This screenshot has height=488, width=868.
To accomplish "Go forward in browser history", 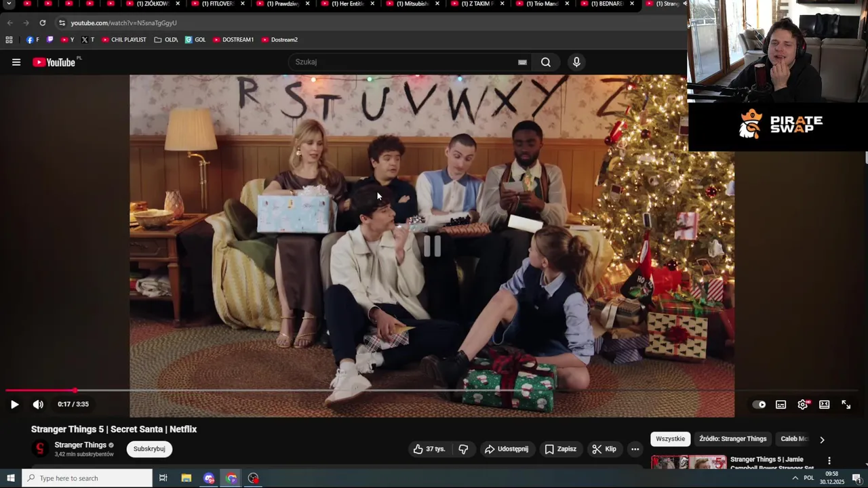I will (26, 23).
